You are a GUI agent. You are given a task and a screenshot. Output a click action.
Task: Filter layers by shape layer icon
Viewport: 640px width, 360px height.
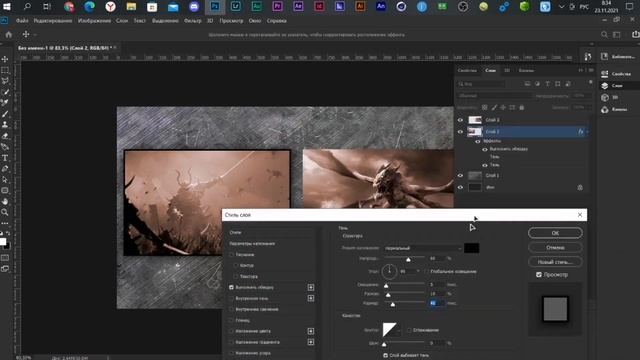point(558,84)
